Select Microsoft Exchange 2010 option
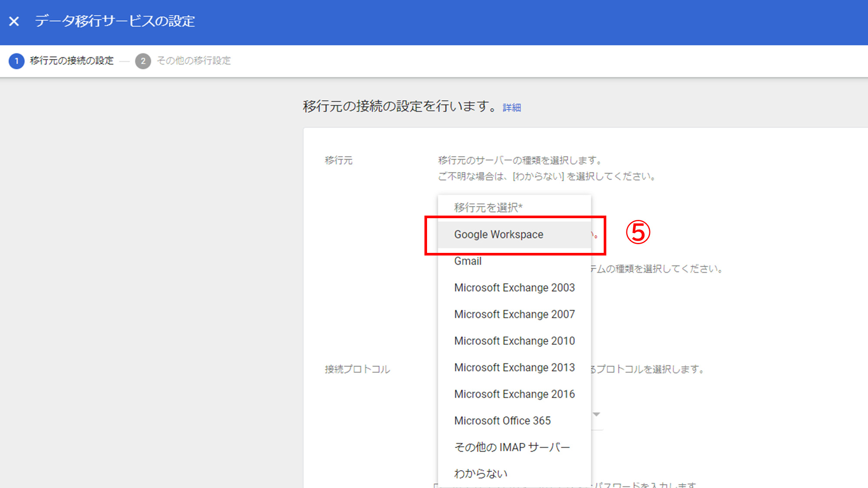Image resolution: width=868 pixels, height=488 pixels. [514, 341]
